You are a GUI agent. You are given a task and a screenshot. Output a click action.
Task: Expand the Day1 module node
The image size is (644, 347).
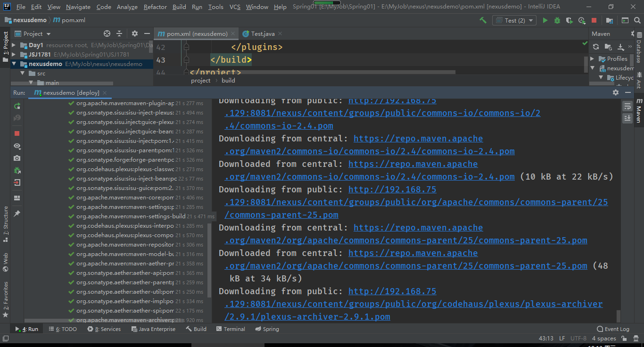point(14,45)
